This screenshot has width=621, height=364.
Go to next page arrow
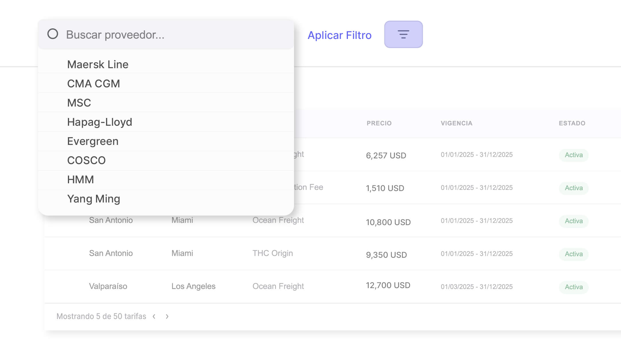167,316
